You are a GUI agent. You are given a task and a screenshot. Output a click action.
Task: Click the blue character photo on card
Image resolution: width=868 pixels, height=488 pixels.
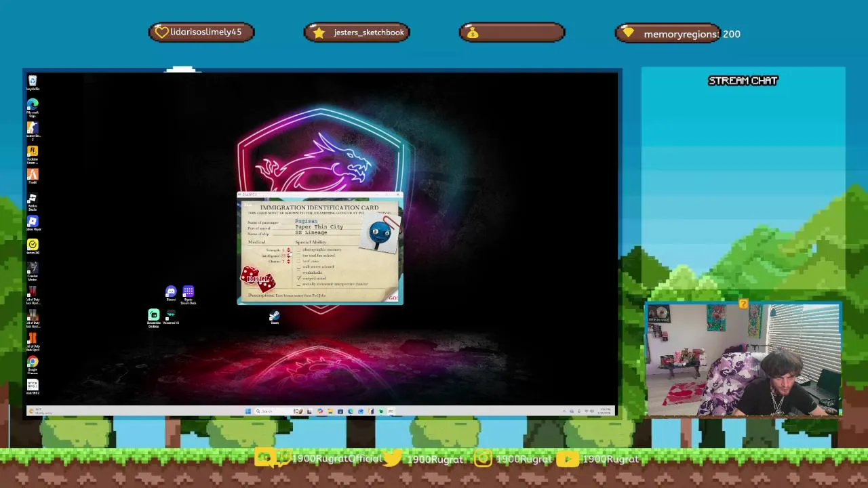tap(380, 233)
